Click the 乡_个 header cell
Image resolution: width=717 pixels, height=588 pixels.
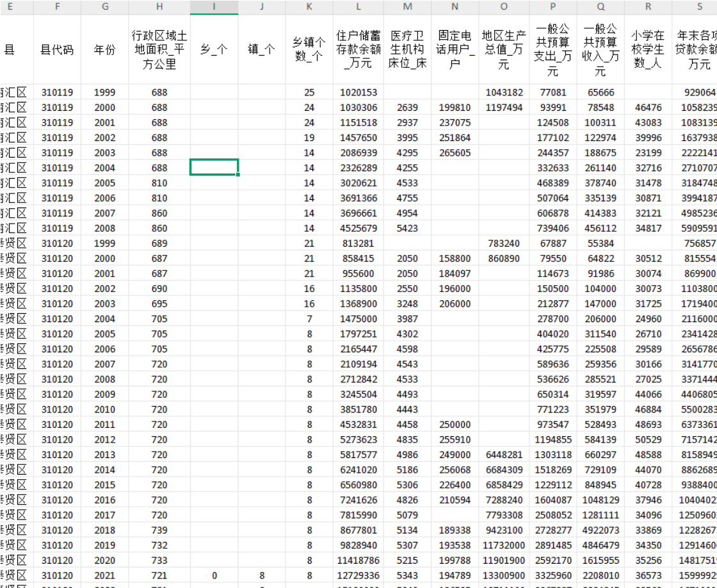point(214,49)
